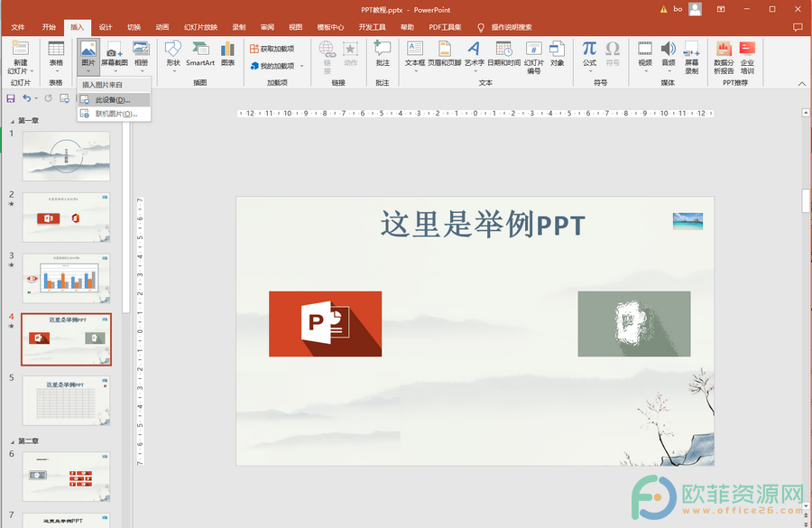Switch to the Slide Show (幻灯片放映) tab
812x528 pixels.
pos(201,27)
